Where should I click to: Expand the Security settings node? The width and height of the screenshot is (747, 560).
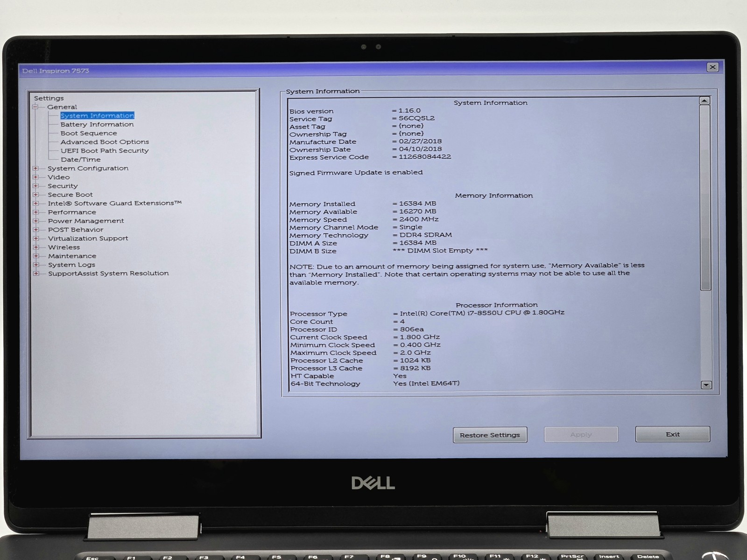click(35, 186)
